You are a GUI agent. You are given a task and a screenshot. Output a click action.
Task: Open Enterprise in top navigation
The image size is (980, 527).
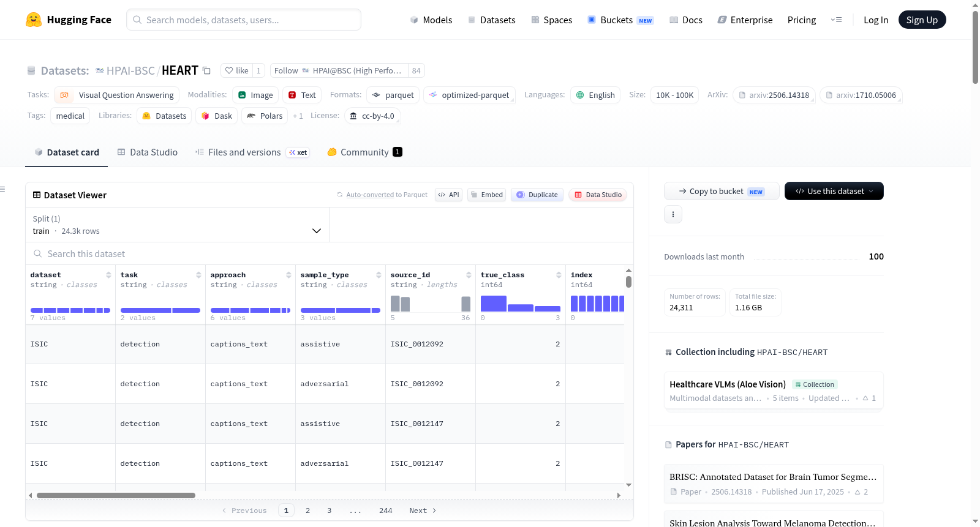tap(745, 20)
